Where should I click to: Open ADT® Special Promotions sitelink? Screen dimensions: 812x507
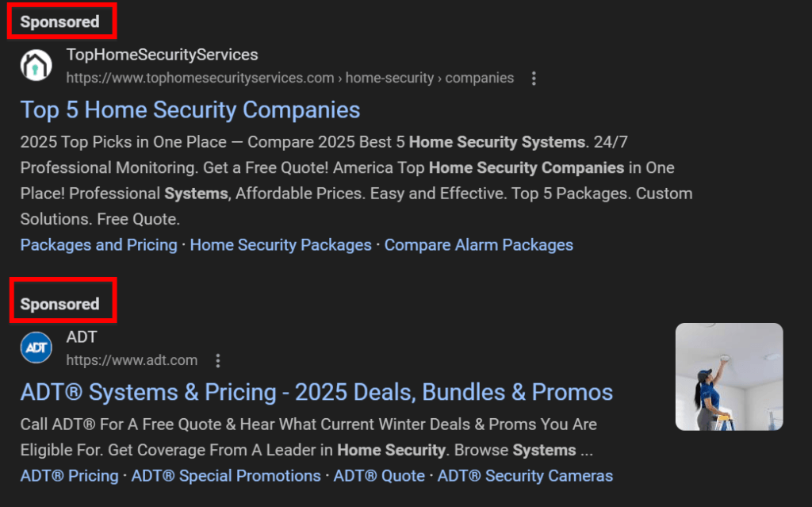pos(226,476)
